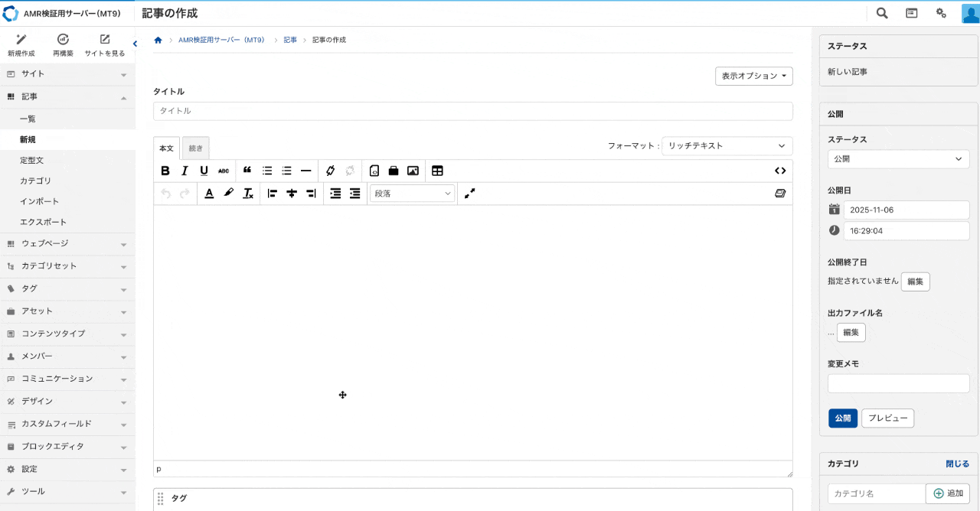Toggle underline formatting
Viewport: 980px width, 511px height.
204,171
